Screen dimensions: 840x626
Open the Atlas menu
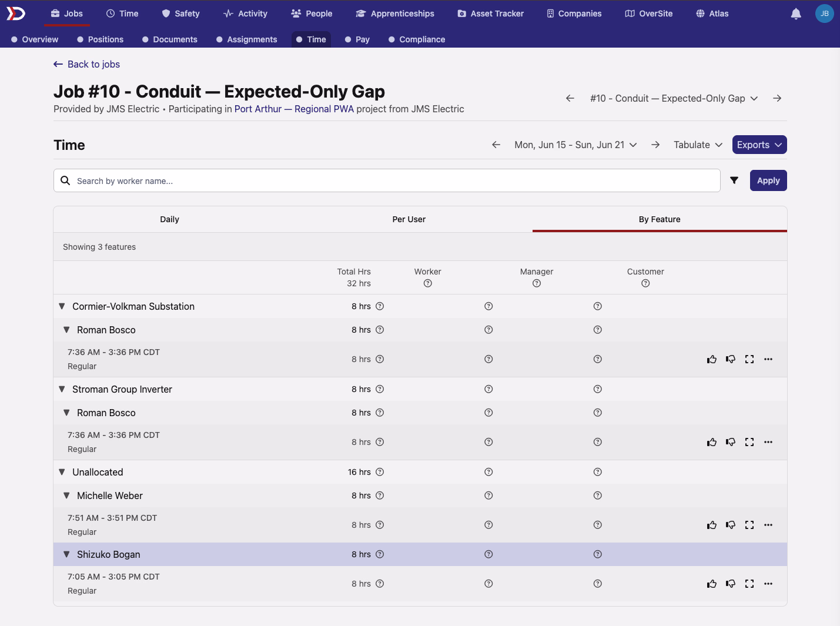coord(712,14)
